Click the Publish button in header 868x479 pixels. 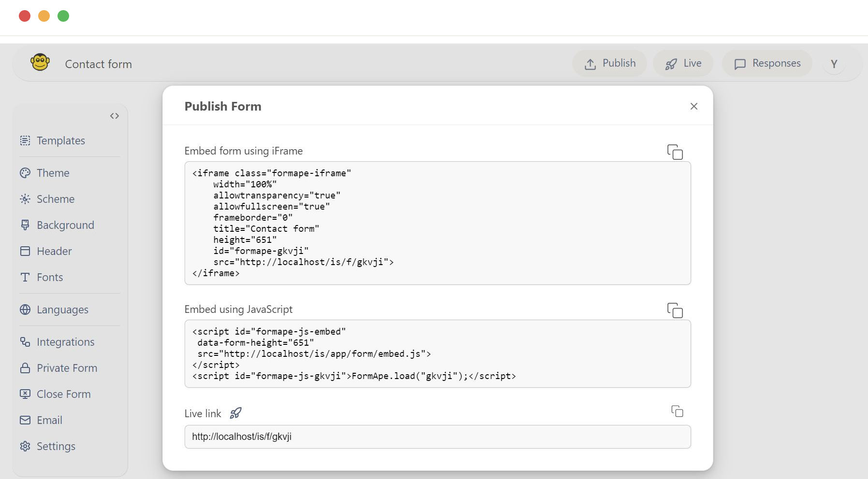[x=609, y=63]
